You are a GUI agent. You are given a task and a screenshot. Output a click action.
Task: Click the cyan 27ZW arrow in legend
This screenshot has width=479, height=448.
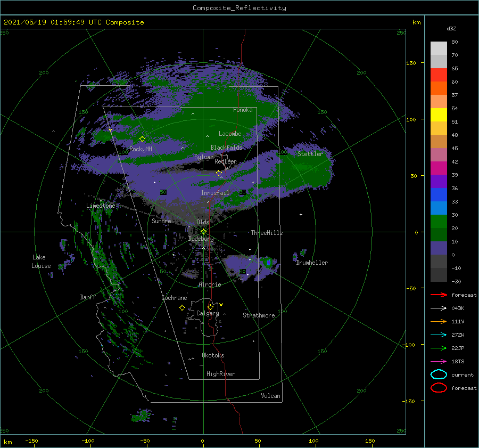[439, 335]
